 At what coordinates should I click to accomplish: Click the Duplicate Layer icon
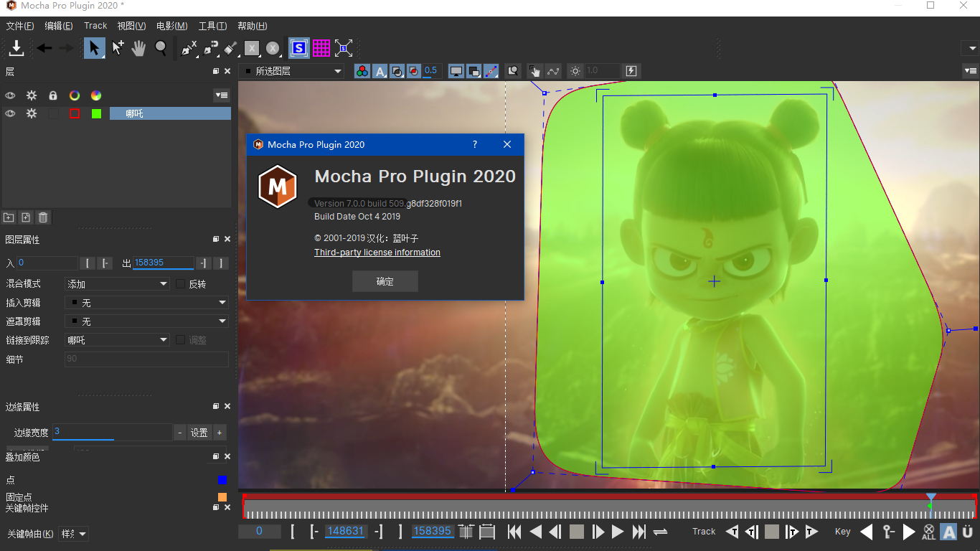26,217
